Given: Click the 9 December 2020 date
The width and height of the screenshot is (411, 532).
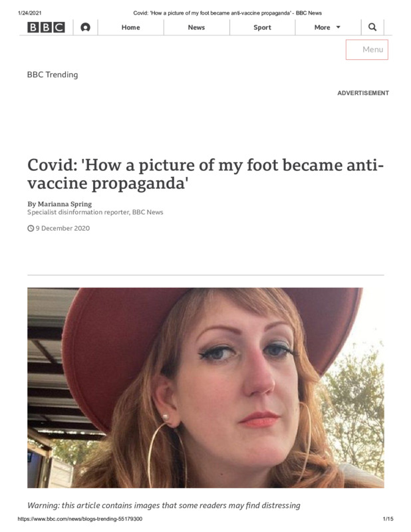Looking at the screenshot, I should pyautogui.click(x=63, y=228).
